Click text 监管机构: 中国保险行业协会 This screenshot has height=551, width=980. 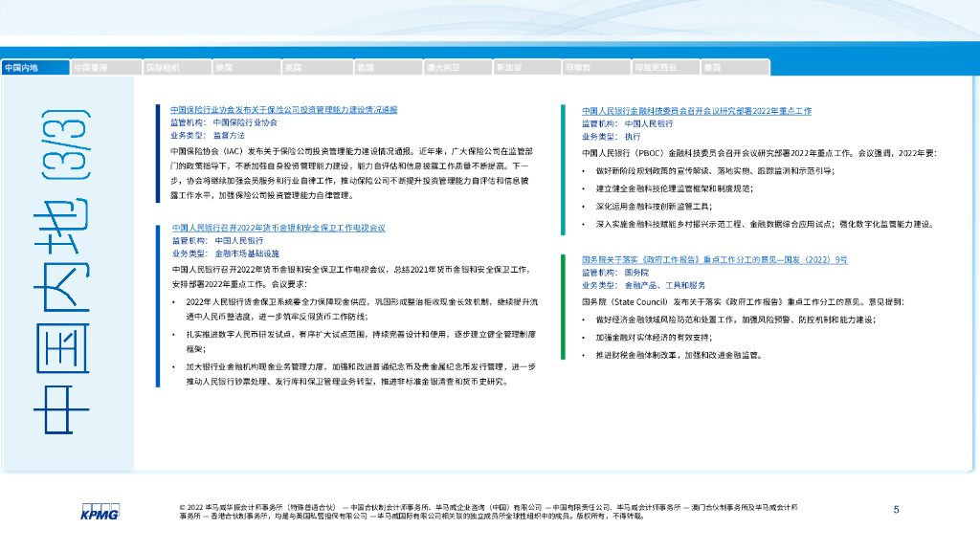(x=224, y=123)
